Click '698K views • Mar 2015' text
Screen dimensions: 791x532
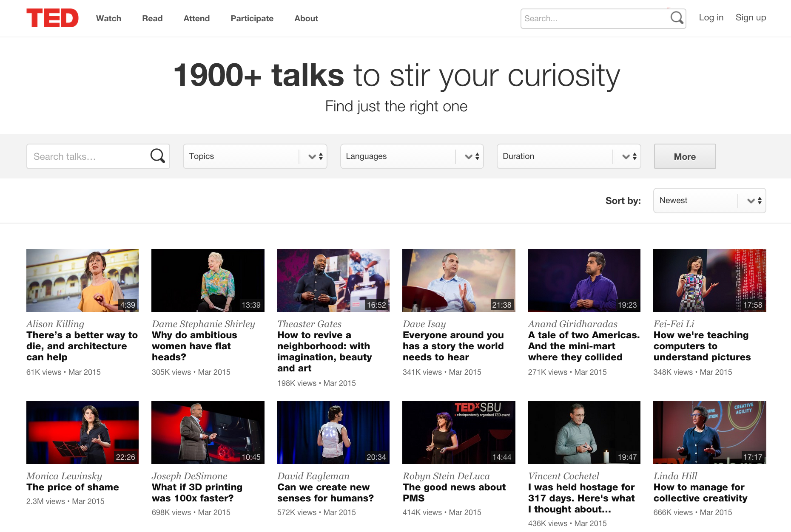click(191, 512)
